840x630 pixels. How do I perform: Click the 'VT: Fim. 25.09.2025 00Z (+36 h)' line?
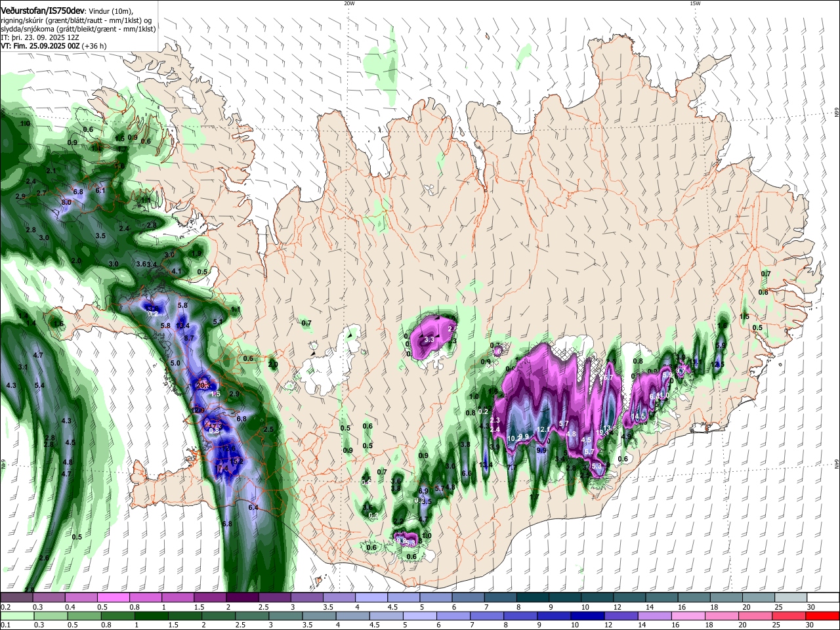pos(54,47)
